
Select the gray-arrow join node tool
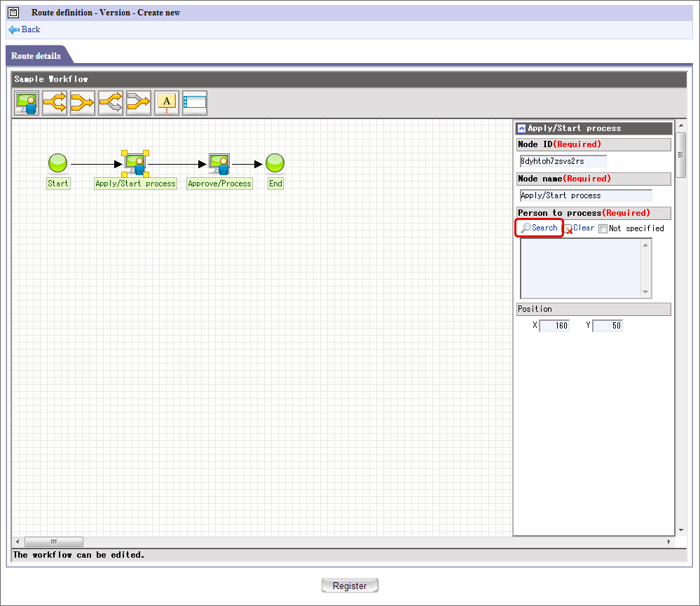point(139,103)
